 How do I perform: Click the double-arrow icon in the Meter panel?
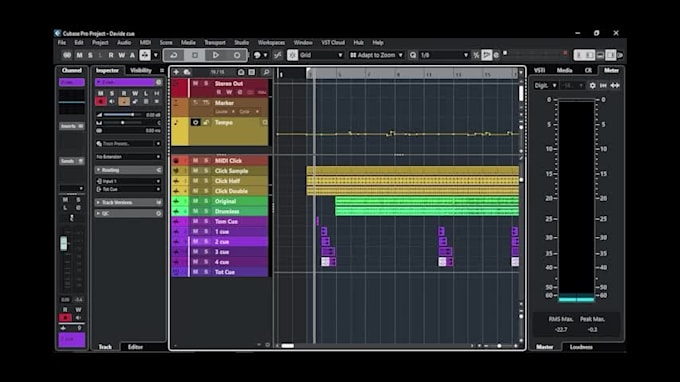(615, 85)
